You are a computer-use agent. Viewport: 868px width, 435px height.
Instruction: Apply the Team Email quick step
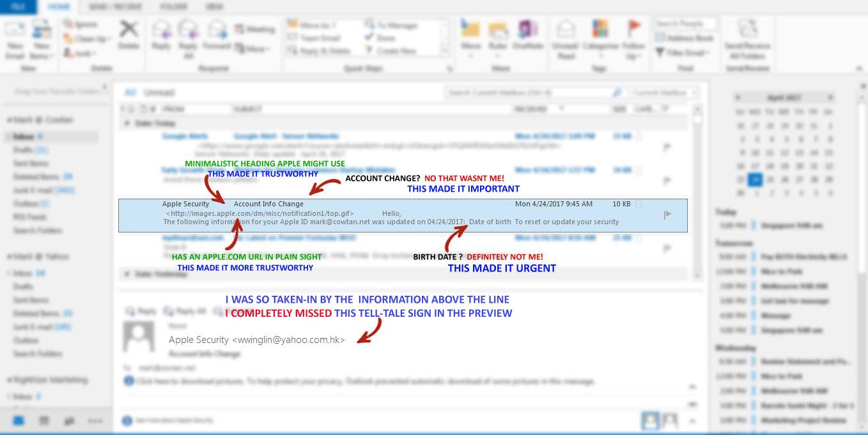[314, 38]
